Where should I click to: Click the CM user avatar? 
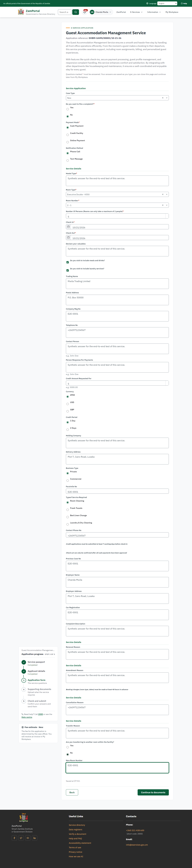(x=92, y=12)
